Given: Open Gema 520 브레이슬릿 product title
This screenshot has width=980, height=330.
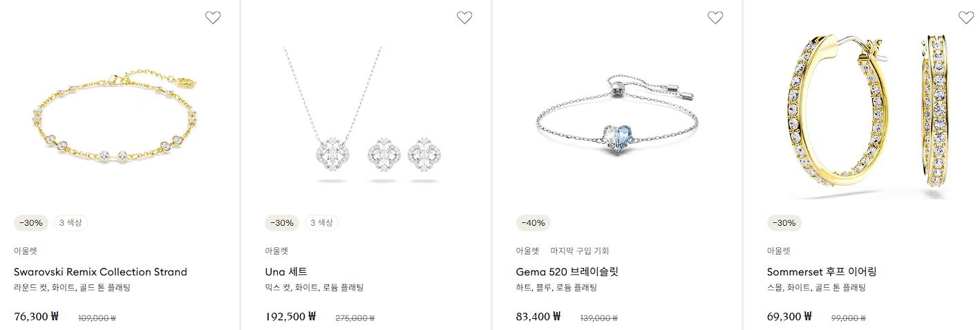Looking at the screenshot, I should 567,272.
